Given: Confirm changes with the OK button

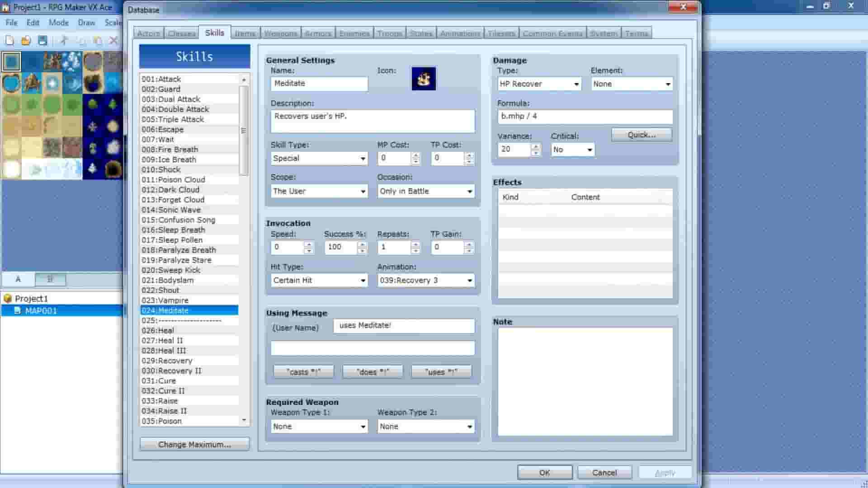Looking at the screenshot, I should 544,472.
